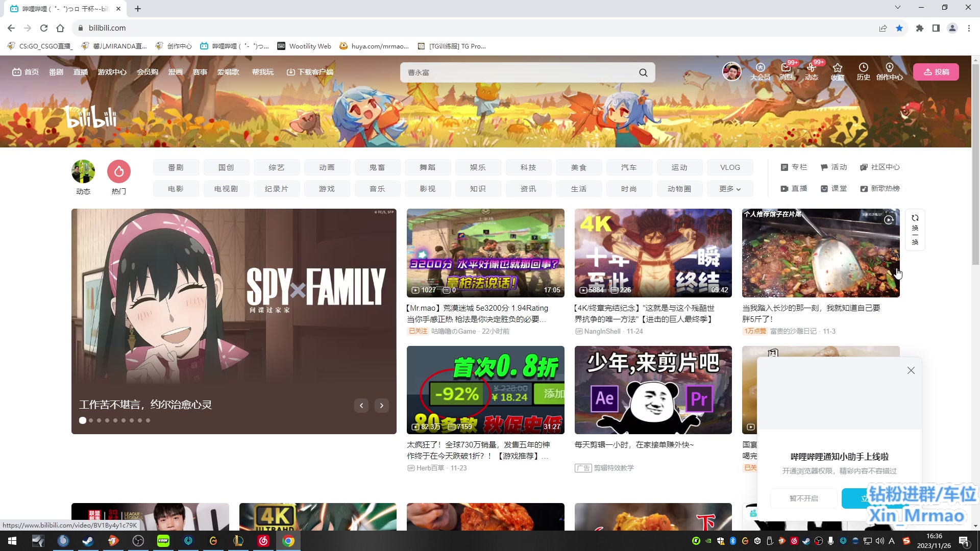Click the 换一换 refresh icon

915,230
